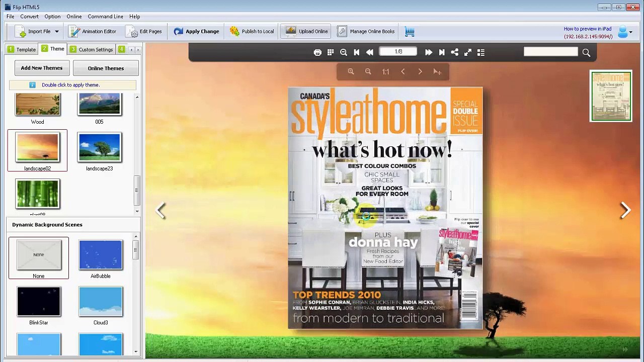Image resolution: width=644 pixels, height=362 pixels.
Task: Select the 005 theme thumbnail
Action: [99, 104]
